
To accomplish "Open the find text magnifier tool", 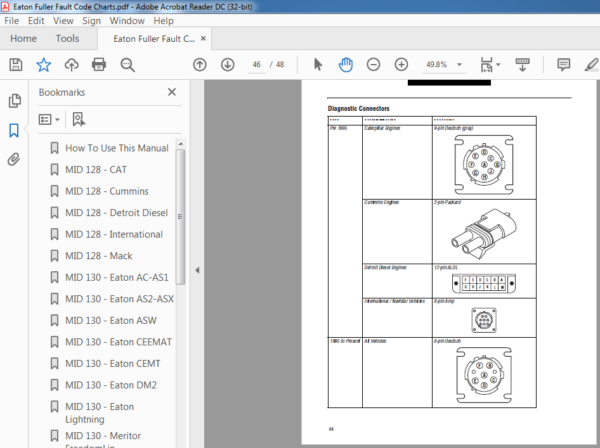I will [x=127, y=65].
